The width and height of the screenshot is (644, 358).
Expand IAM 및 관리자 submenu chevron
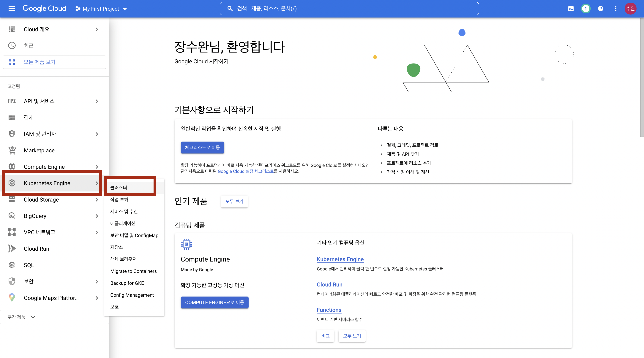[97, 134]
